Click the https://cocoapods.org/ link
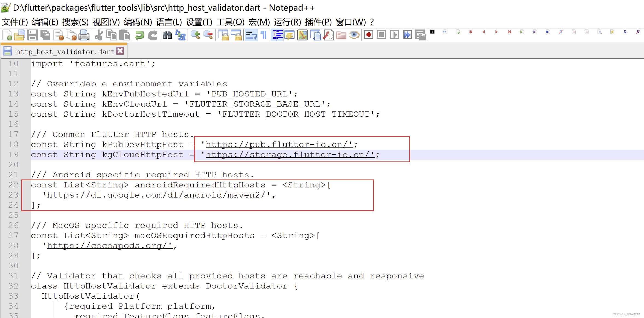This screenshot has height=318, width=644. [x=110, y=246]
